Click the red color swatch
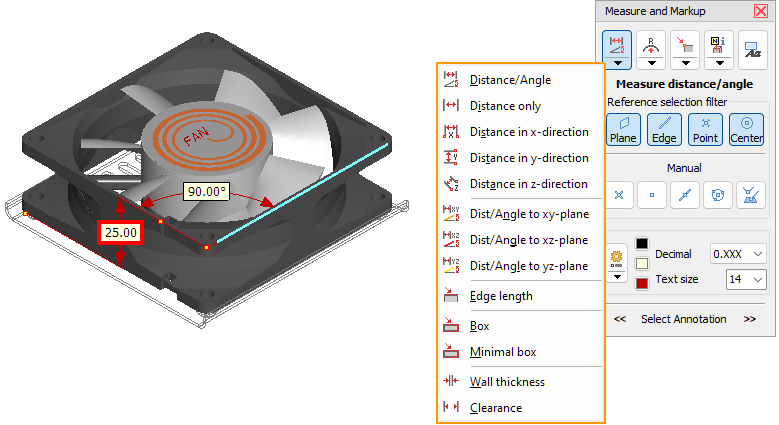 pos(642,283)
